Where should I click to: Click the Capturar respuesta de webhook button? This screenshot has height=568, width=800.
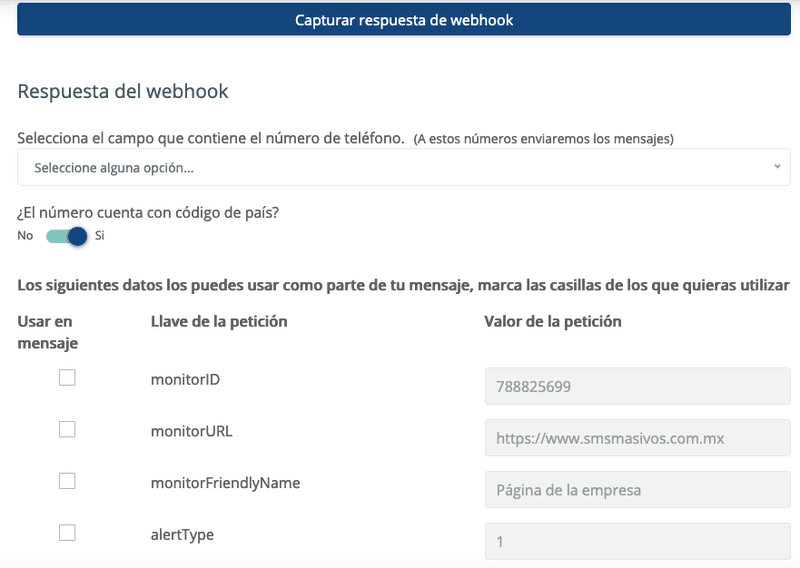point(404,20)
